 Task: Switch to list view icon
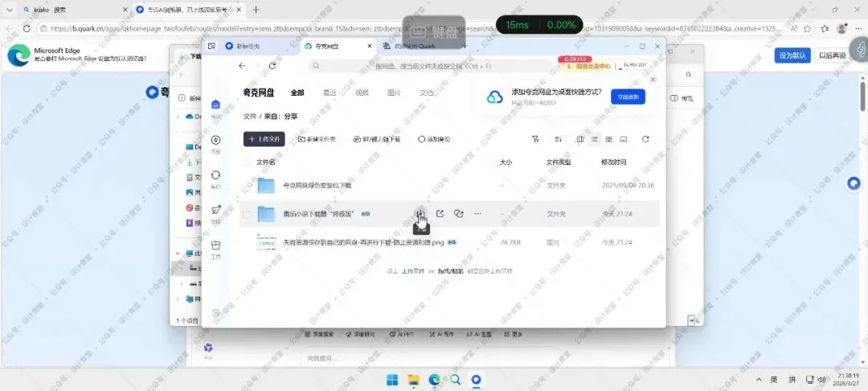pyautogui.click(x=595, y=139)
